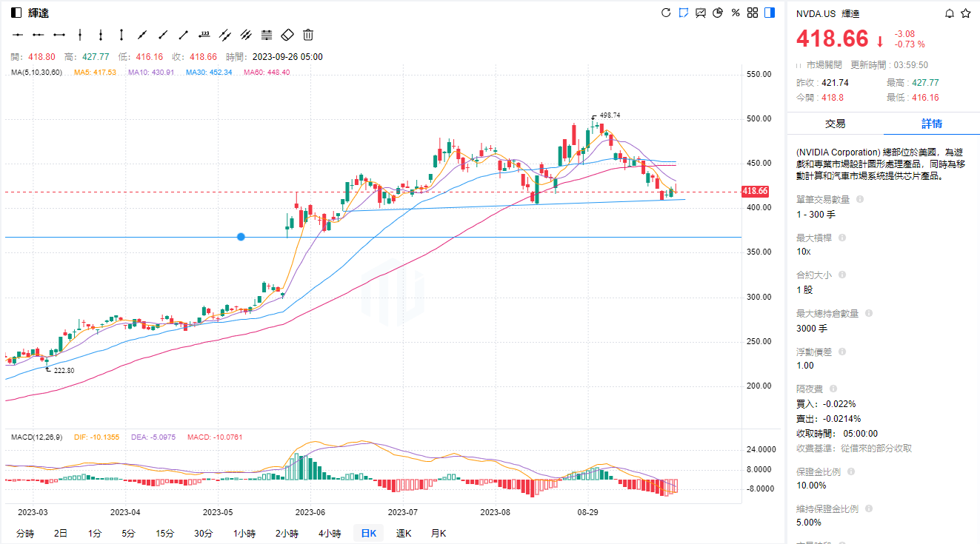980x544 pixels.
Task: Click the trash icon to delete drawings
Action: (308, 34)
